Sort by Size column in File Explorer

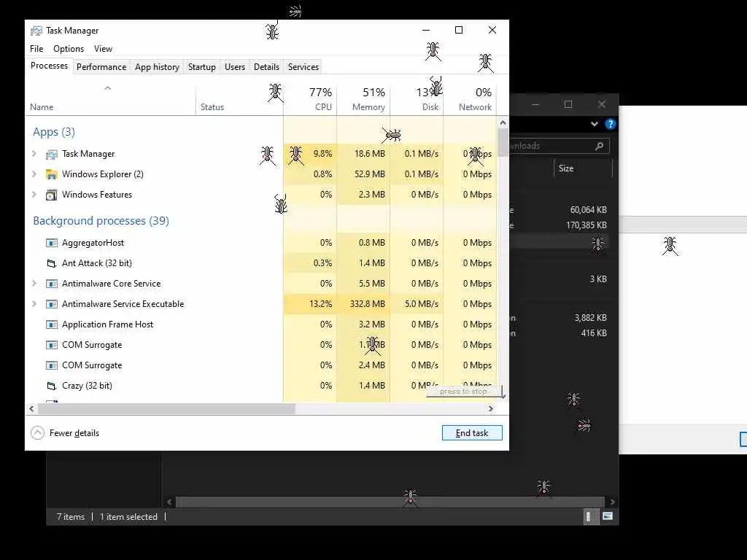click(566, 168)
